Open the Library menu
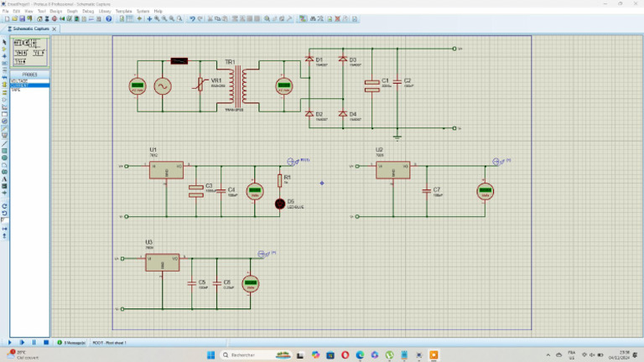Screen dimensions: 644x362 (x=105, y=11)
